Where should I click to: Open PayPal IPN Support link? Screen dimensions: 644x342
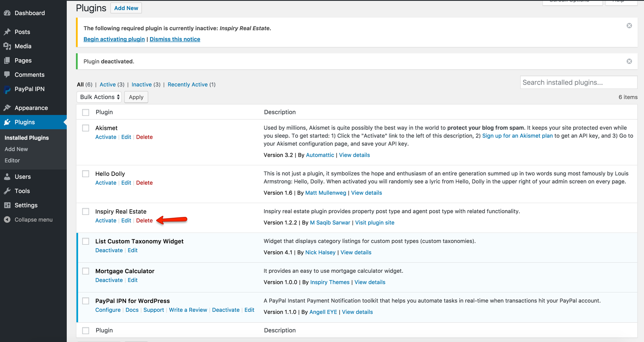[154, 310]
